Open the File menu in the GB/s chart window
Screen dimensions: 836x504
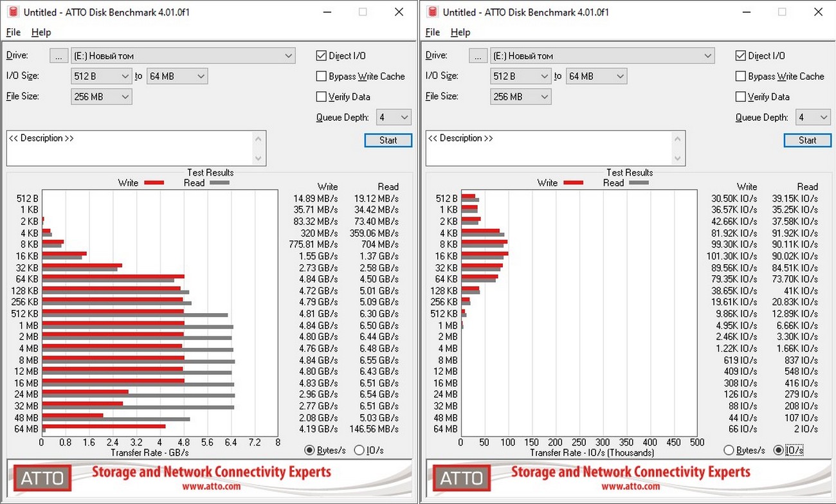pyautogui.click(x=14, y=32)
